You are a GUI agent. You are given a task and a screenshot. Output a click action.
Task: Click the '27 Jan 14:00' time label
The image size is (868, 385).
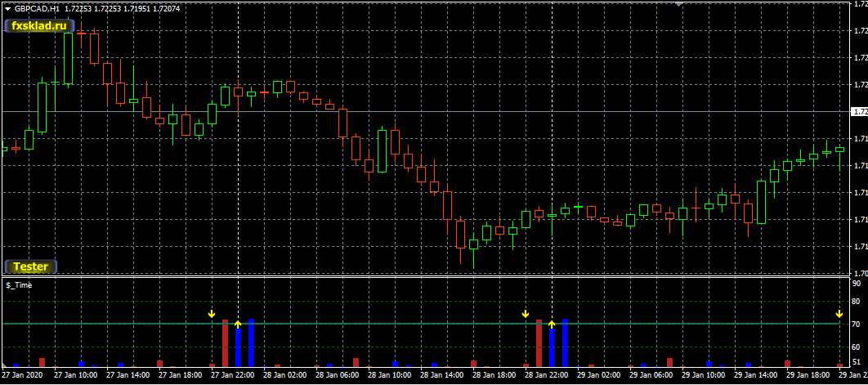pos(128,374)
